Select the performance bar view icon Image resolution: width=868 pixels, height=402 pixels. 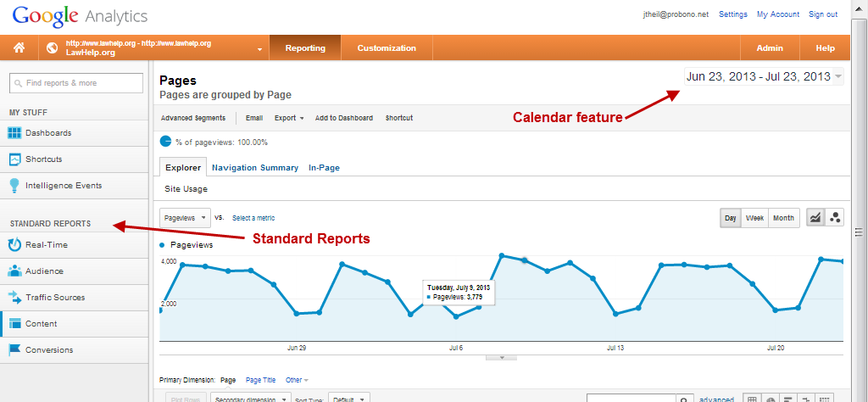[788, 399]
